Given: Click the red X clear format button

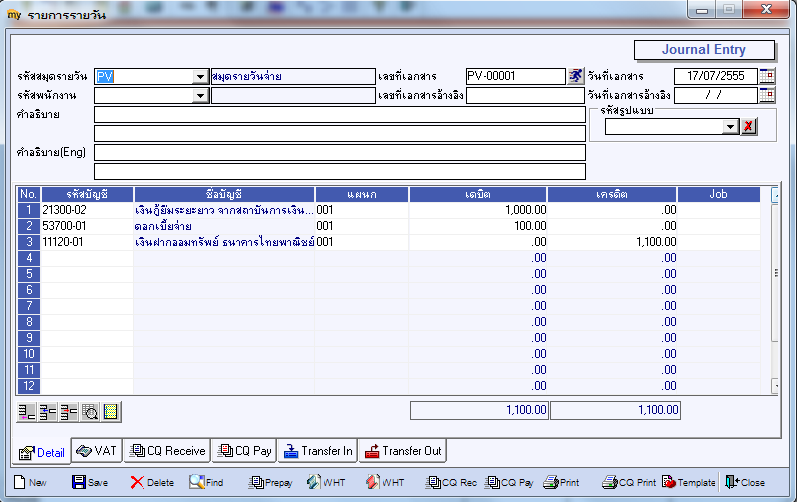Looking at the screenshot, I should 748,127.
